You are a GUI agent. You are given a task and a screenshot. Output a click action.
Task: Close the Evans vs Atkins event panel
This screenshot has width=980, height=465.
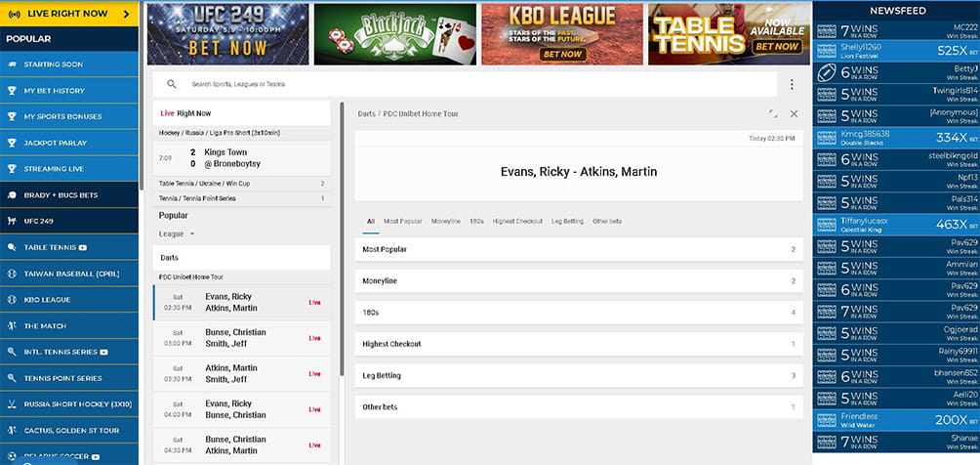(x=794, y=114)
